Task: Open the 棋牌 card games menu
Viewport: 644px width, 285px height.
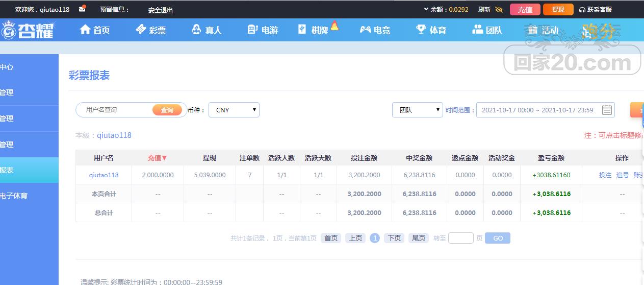Action: [313, 30]
